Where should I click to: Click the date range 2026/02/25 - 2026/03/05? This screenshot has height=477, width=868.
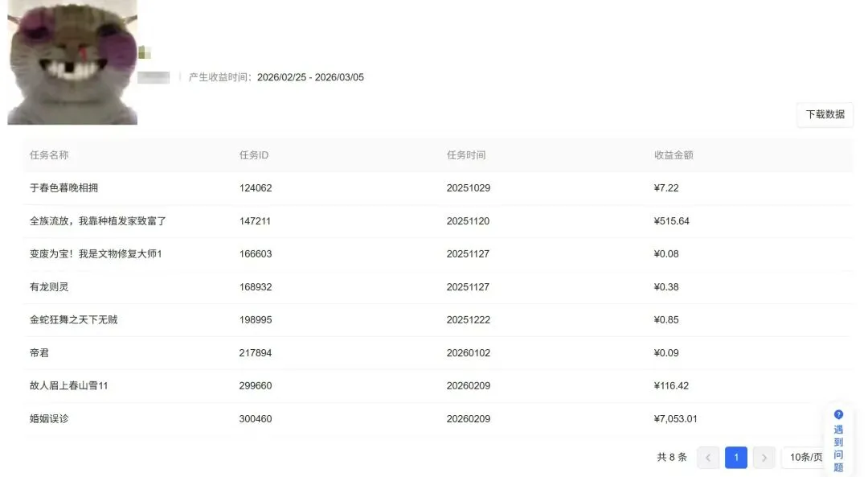(310, 77)
